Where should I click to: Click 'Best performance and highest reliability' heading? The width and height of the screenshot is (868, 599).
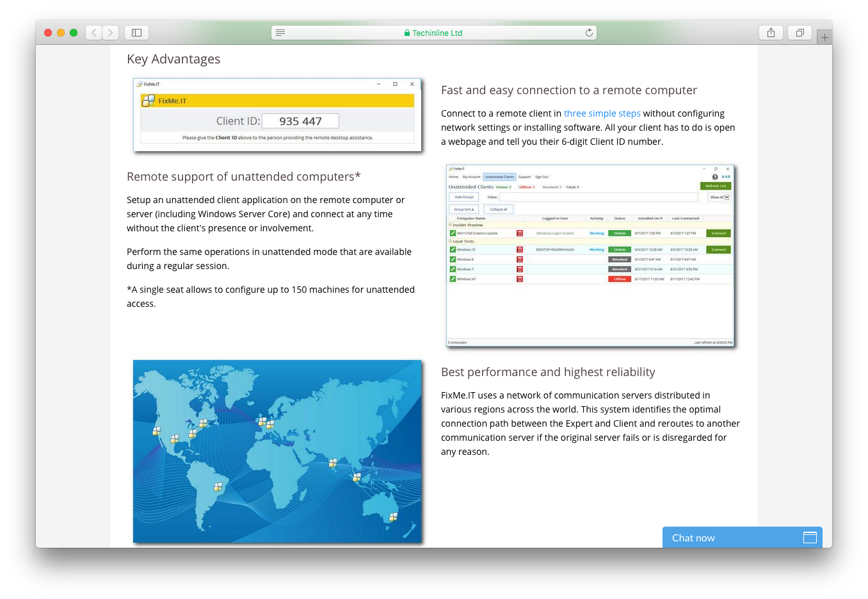click(x=548, y=372)
